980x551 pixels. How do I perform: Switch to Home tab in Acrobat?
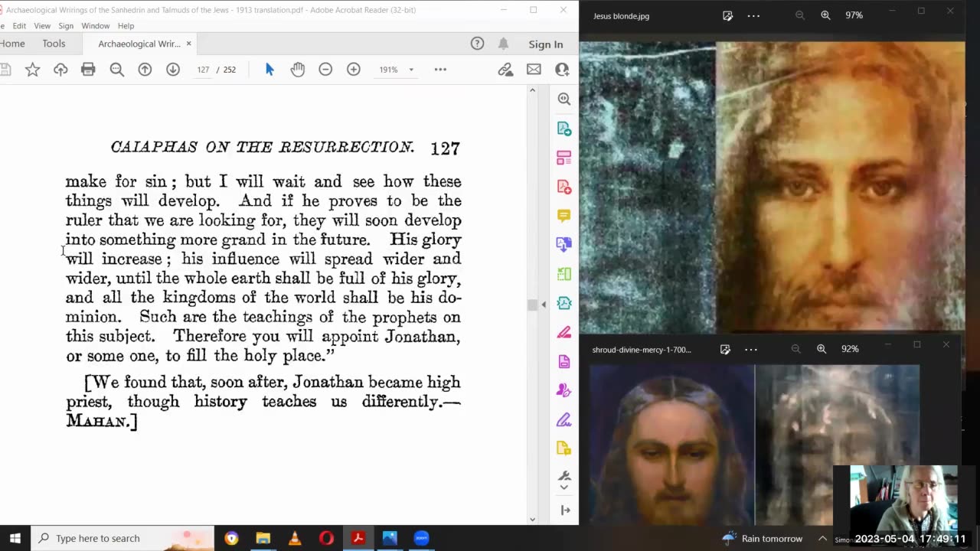coord(12,44)
